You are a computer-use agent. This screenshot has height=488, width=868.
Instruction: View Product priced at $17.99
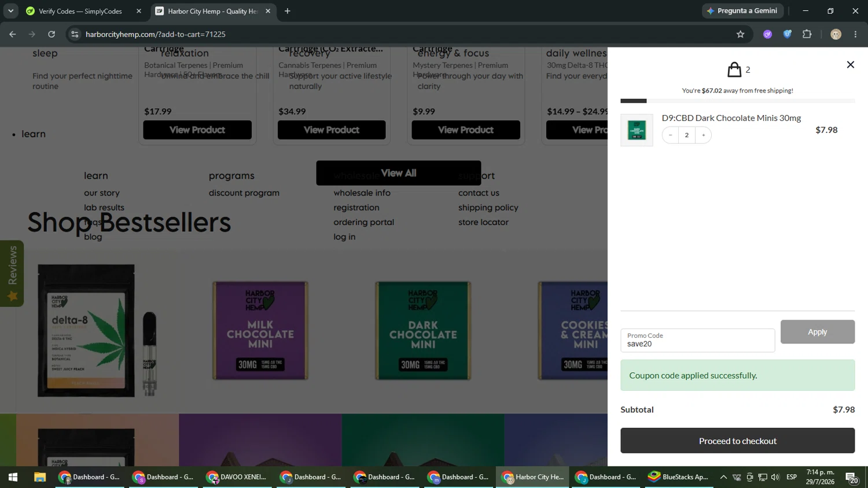pos(197,130)
